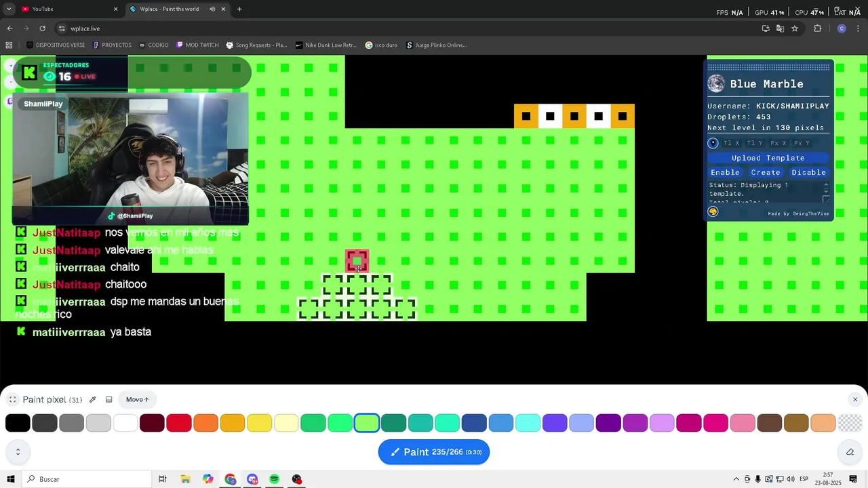Click the Px X coordinate field
Screen dimensions: 868x488
(778, 143)
